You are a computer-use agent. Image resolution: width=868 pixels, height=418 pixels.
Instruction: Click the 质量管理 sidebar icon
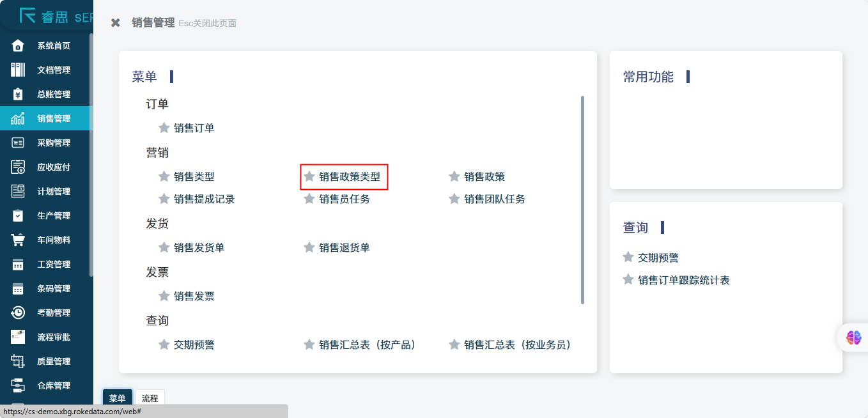tap(18, 361)
